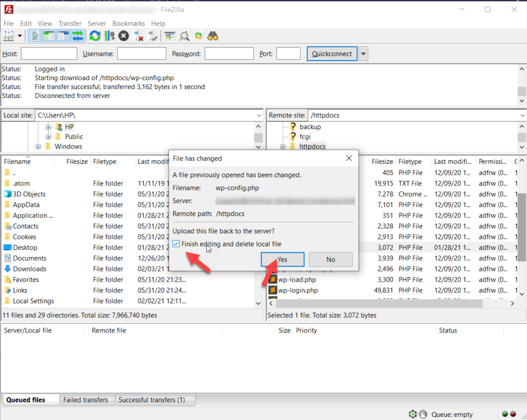Toggle remote directory tree display
This screenshot has width=527, height=420.
point(63,35)
